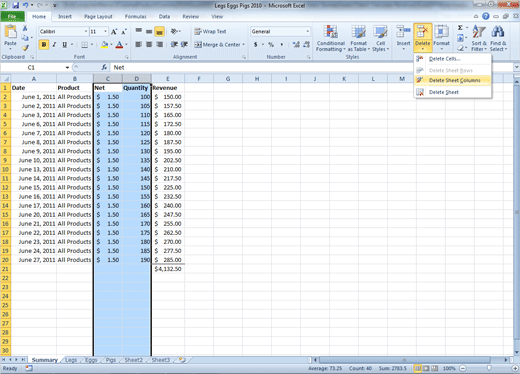The width and height of the screenshot is (520, 374).
Task: Increase font size with Grow Font
Action: [114, 32]
